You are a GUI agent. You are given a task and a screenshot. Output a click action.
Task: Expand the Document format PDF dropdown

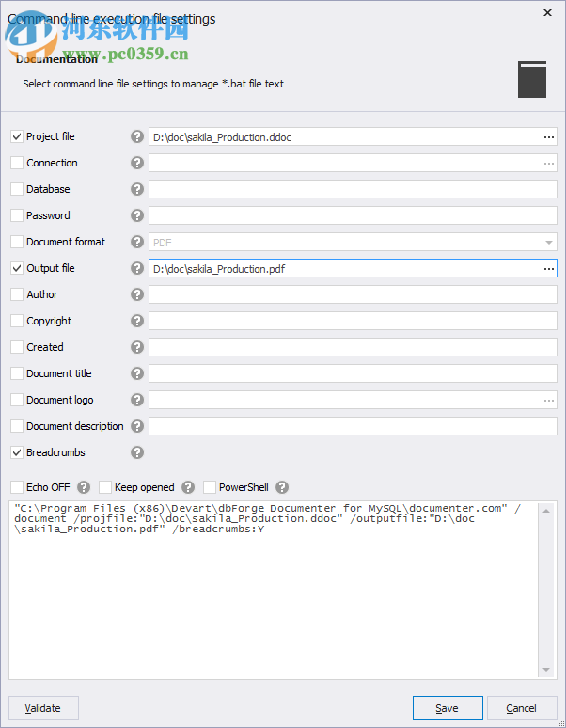(x=549, y=243)
